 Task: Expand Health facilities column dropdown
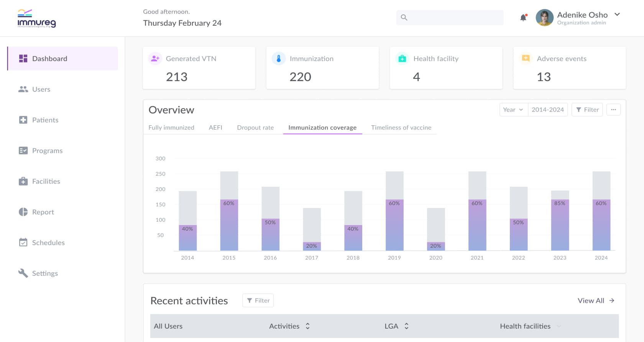tap(559, 326)
